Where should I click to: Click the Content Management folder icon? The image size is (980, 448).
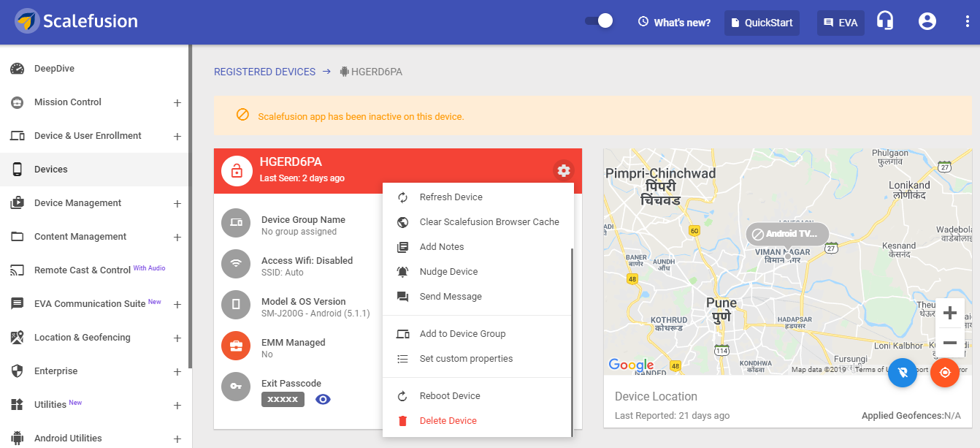click(18, 237)
